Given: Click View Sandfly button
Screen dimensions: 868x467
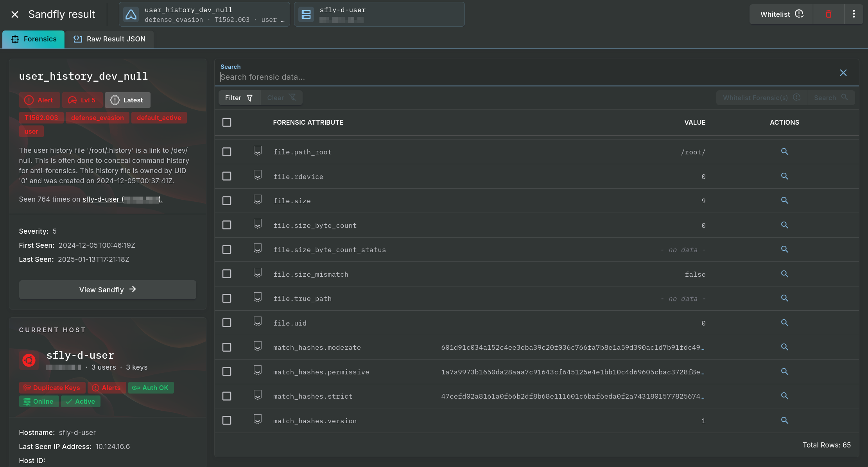Looking at the screenshot, I should 108,290.
